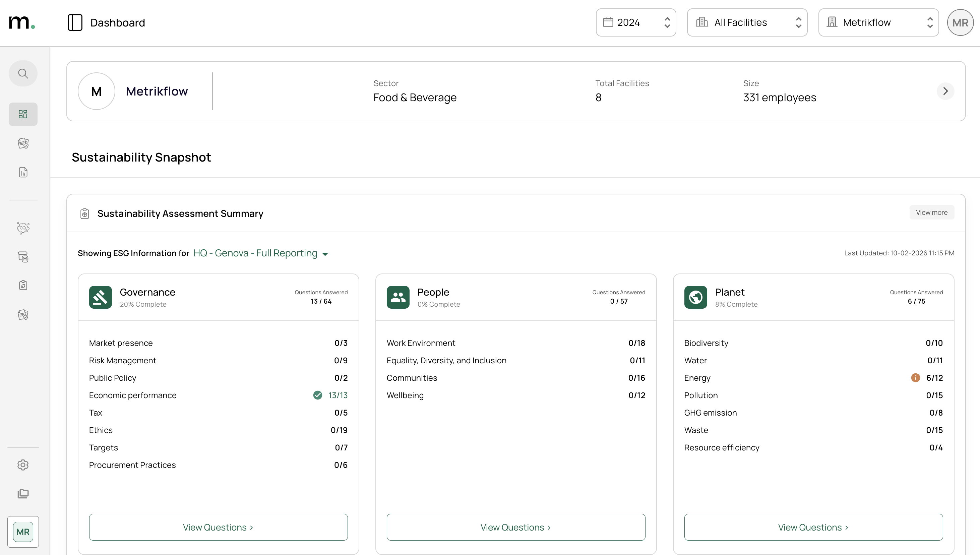
Task: Click the folders icon near sidebar bottom
Action: click(23, 494)
